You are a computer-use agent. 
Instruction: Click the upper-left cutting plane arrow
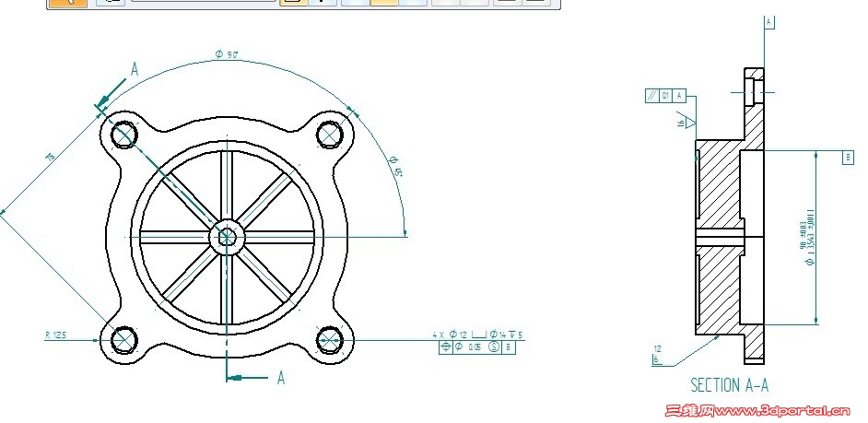[111, 94]
